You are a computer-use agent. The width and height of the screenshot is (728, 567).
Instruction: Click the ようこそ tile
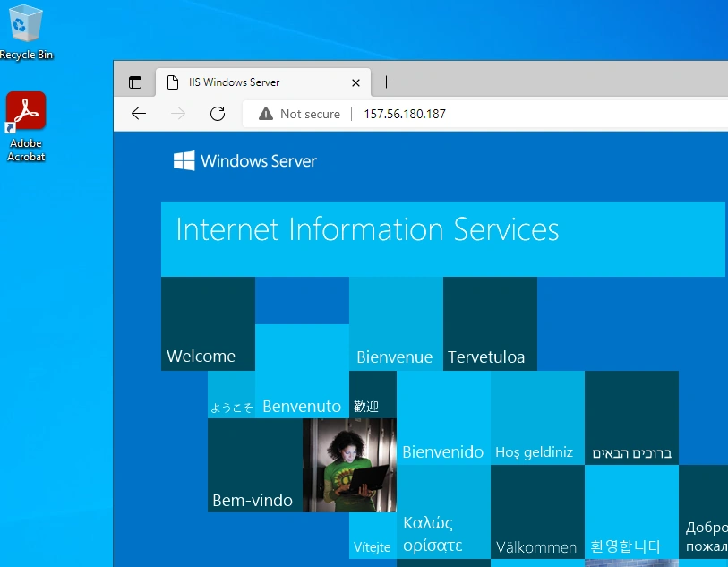[231, 395]
